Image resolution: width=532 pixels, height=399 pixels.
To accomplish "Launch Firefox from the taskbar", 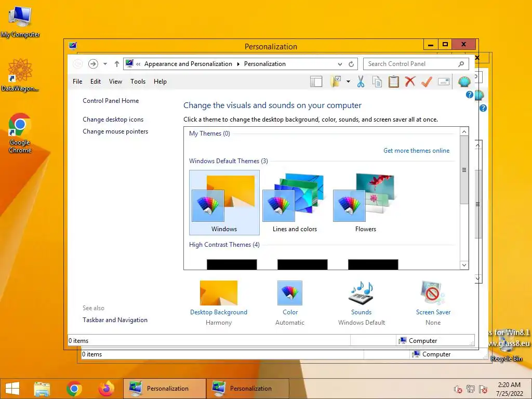I will pyautogui.click(x=106, y=389).
